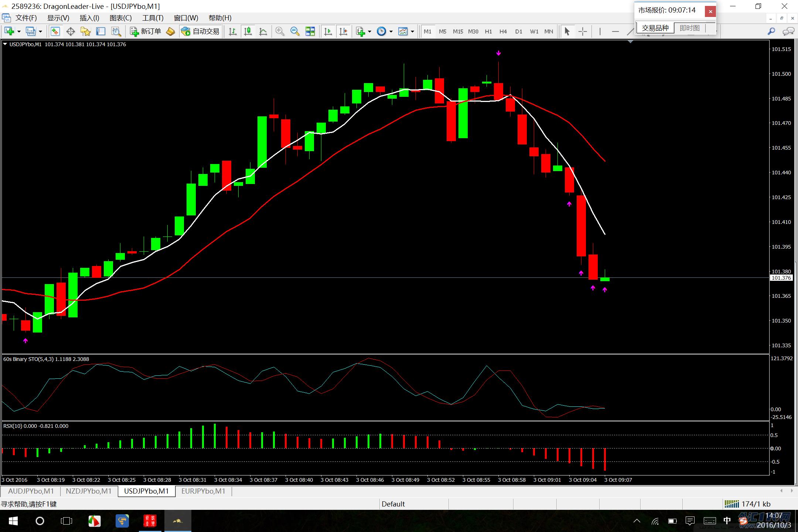798x532 pixels.
Task: Select the M5 timeframe button
Action: click(x=443, y=31)
